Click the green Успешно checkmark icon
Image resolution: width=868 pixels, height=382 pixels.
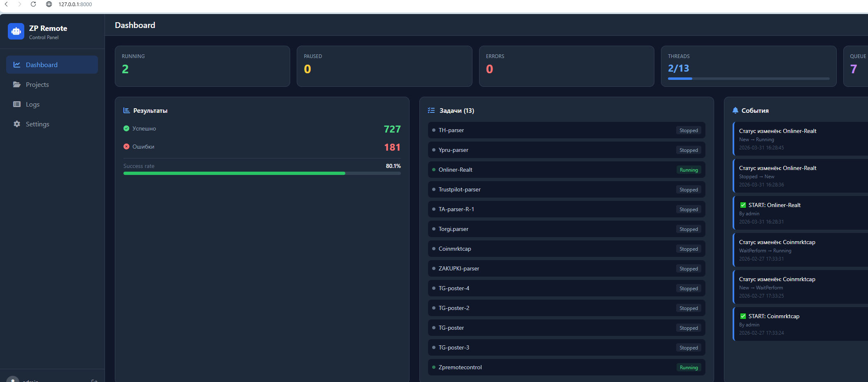[x=126, y=128]
